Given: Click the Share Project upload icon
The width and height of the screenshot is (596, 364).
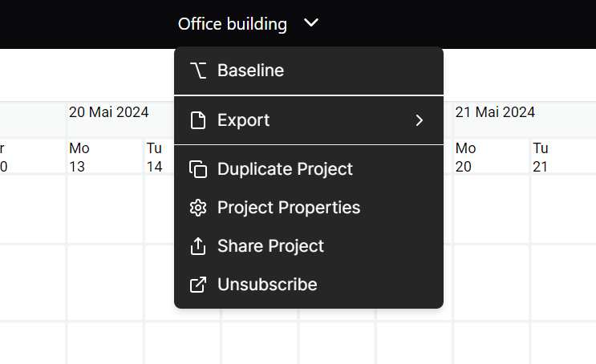Looking at the screenshot, I should (198, 246).
